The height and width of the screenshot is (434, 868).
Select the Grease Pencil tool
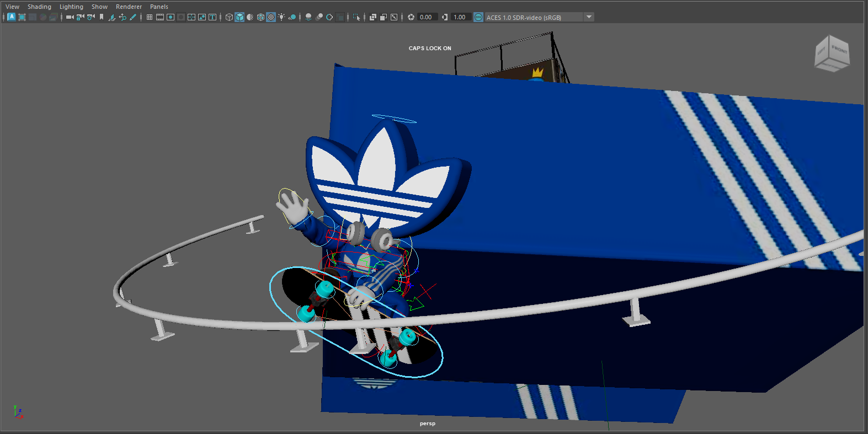133,17
